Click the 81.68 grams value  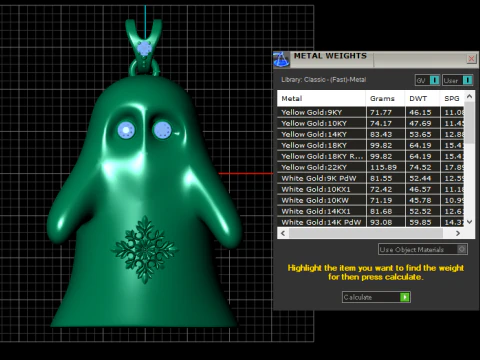tap(381, 211)
